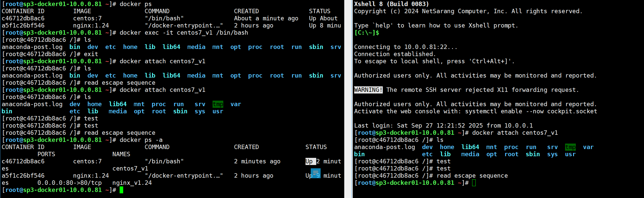The image size is (644, 198).
Task: Click the Xshell 8 (Build 0083) title text
Action: pyautogui.click(x=391, y=4)
